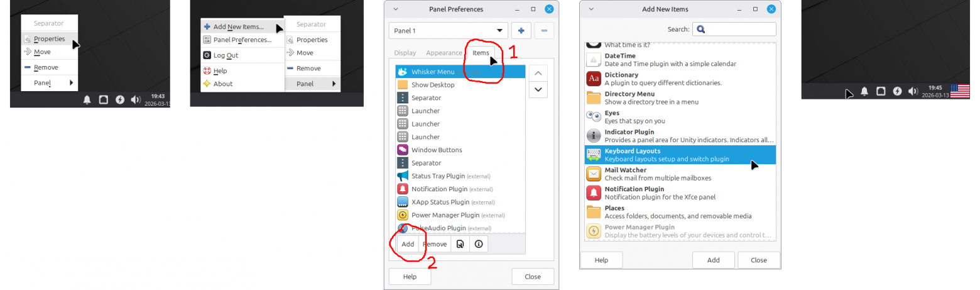Click the blue plus add panel button
Screen dimensions: 980x290
[x=521, y=30]
